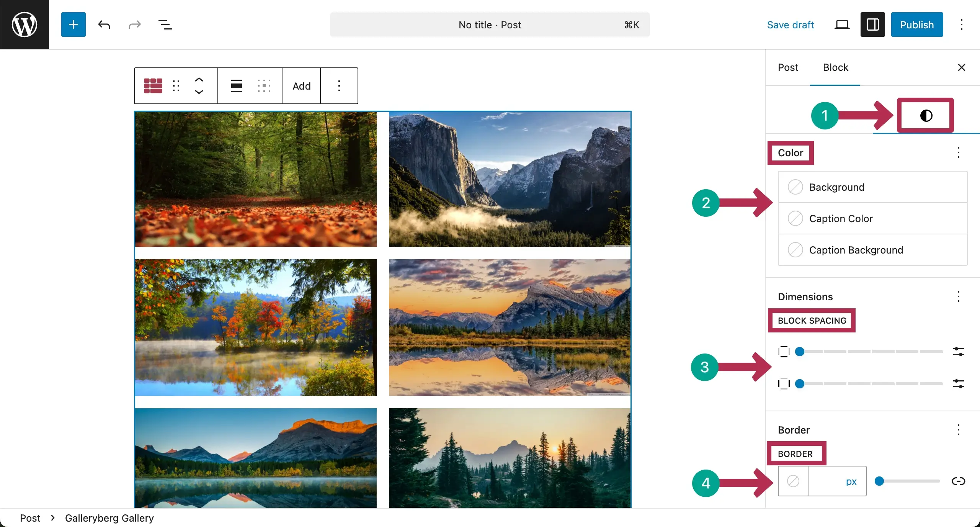
Task: Click the Publish button
Action: pyautogui.click(x=917, y=25)
